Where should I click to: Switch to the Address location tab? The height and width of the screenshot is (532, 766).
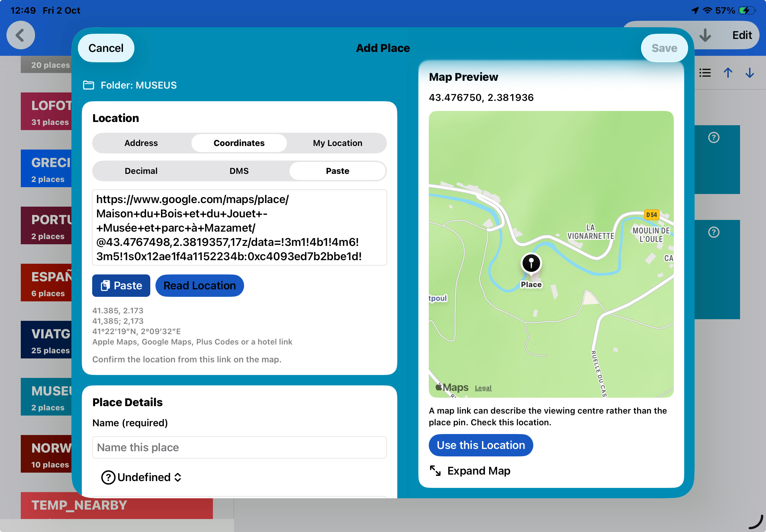[x=141, y=143]
